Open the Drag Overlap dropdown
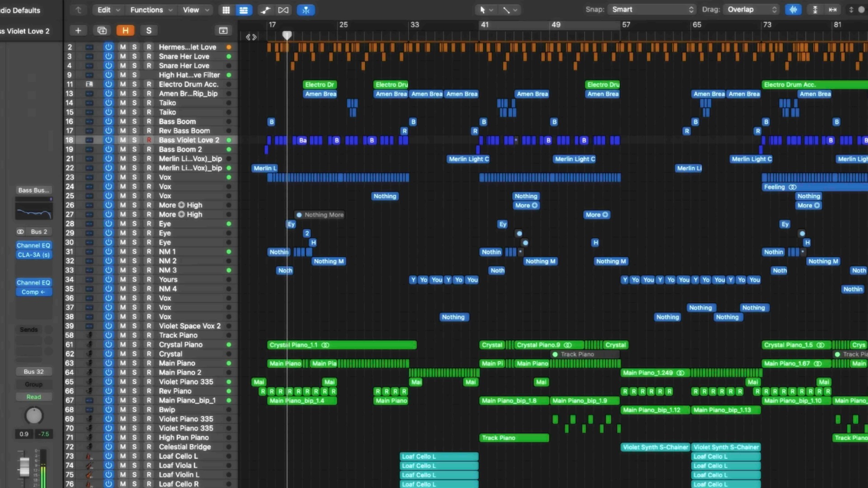The image size is (868, 488). 751,9
